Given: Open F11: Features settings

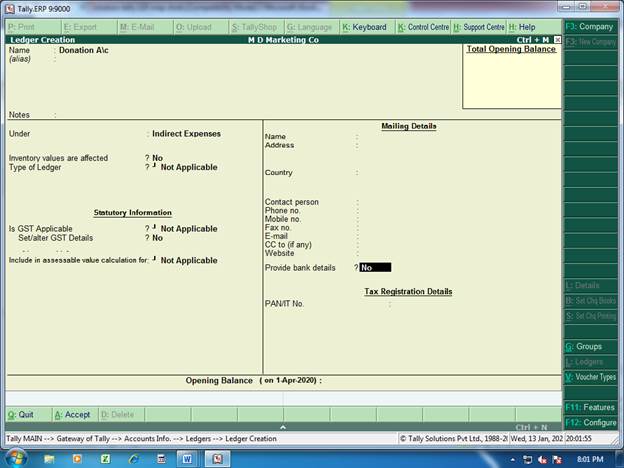Looking at the screenshot, I should point(591,407).
